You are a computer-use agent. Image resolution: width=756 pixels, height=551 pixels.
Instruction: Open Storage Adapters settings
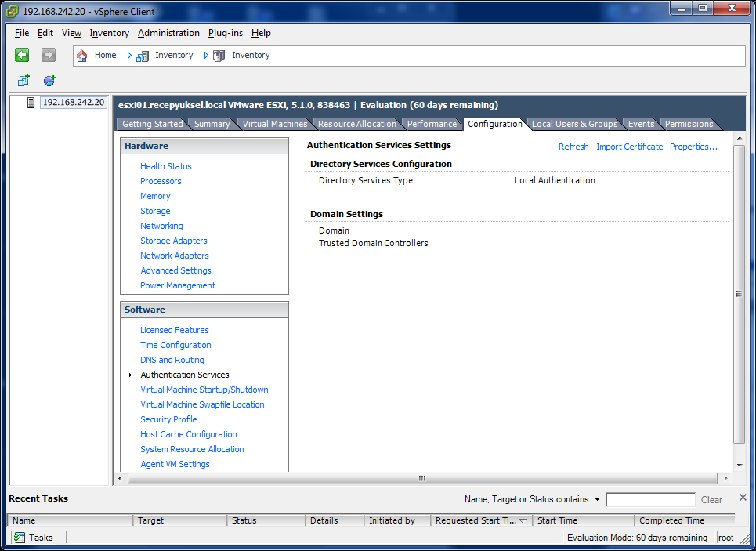point(174,241)
